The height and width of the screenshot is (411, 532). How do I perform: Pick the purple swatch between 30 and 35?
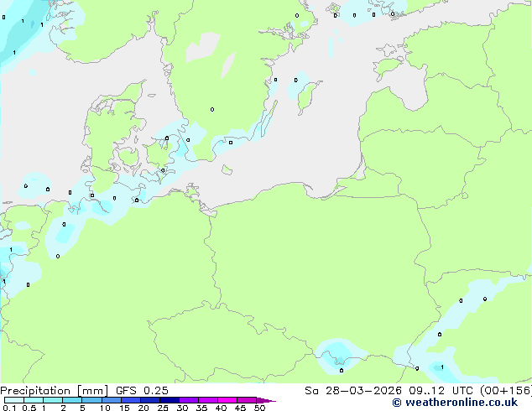188,400
